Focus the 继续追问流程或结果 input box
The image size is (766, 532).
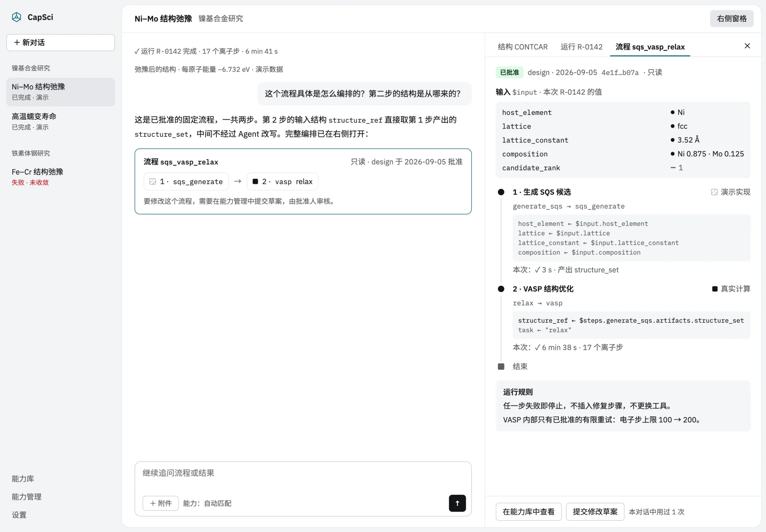coord(303,473)
